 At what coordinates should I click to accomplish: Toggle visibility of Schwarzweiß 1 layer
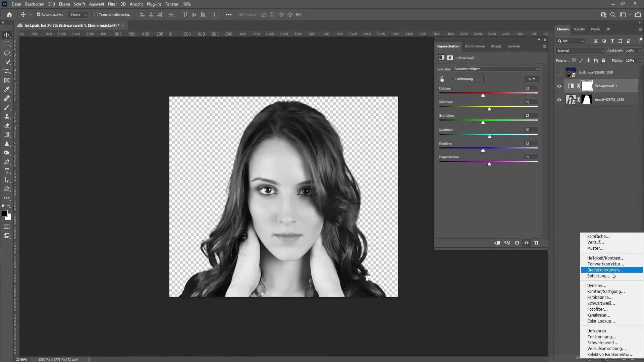click(559, 86)
